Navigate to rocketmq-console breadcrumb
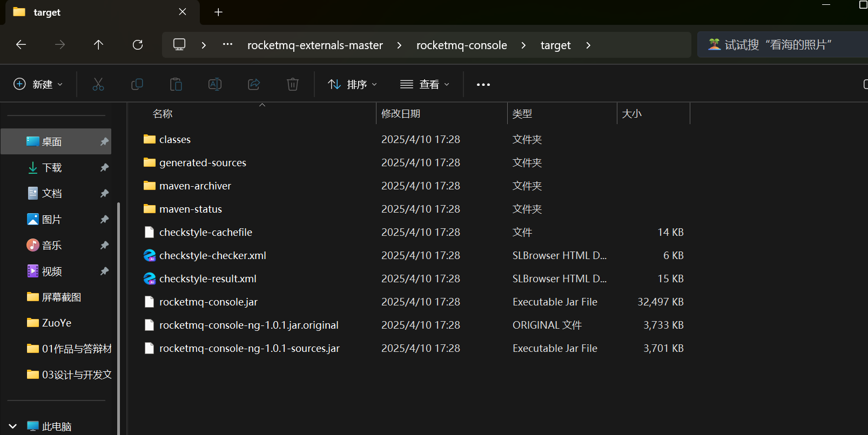Screen dimensions: 868x435 coord(462,45)
